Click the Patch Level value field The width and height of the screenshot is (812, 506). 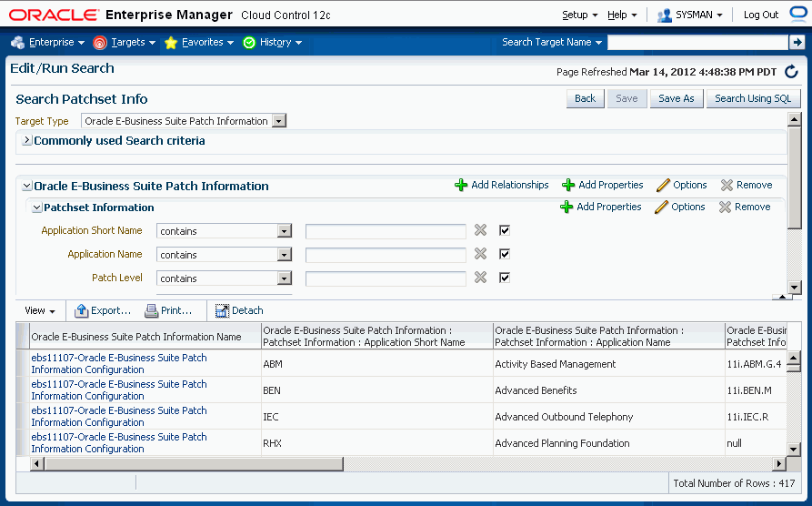click(x=386, y=278)
